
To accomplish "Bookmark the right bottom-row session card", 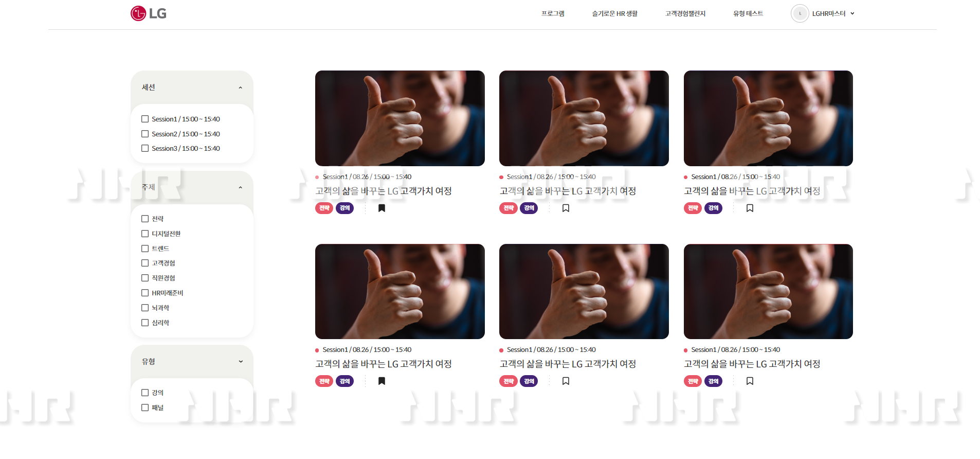I will coord(750,381).
